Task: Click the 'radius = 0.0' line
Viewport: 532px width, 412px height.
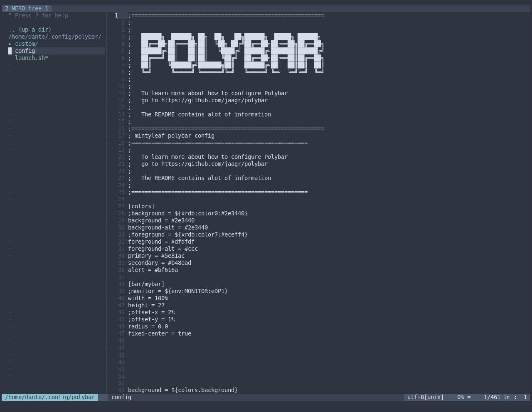Action: (148, 326)
